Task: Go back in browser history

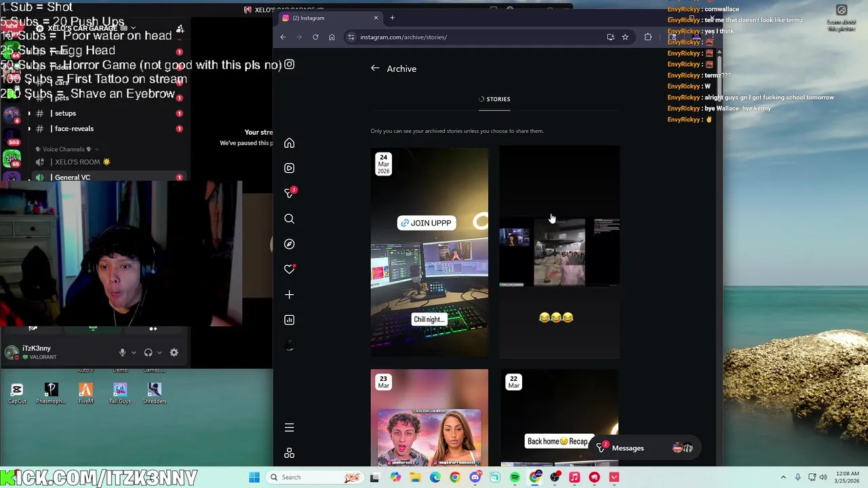Action: click(283, 37)
